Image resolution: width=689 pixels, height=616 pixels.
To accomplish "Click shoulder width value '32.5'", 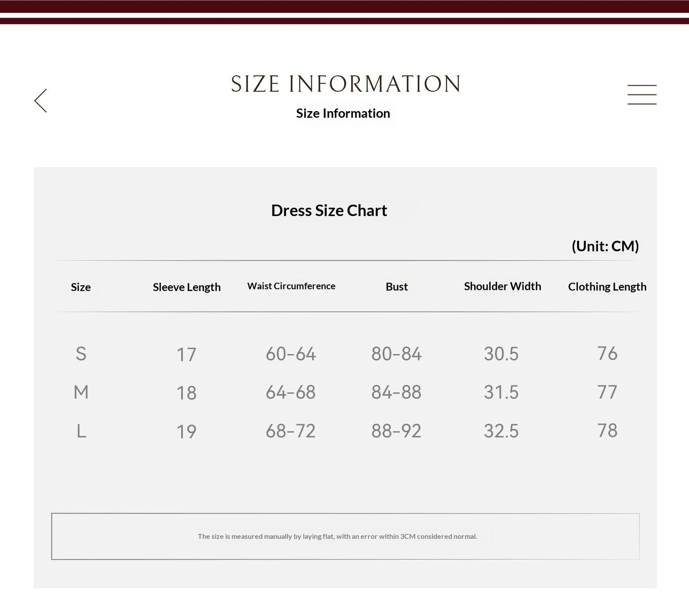I will point(501,431).
